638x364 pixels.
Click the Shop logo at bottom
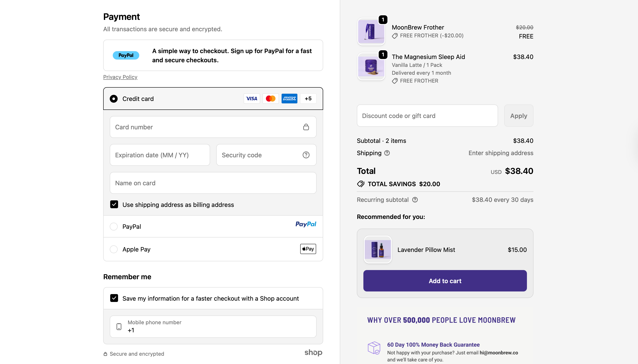click(x=313, y=352)
